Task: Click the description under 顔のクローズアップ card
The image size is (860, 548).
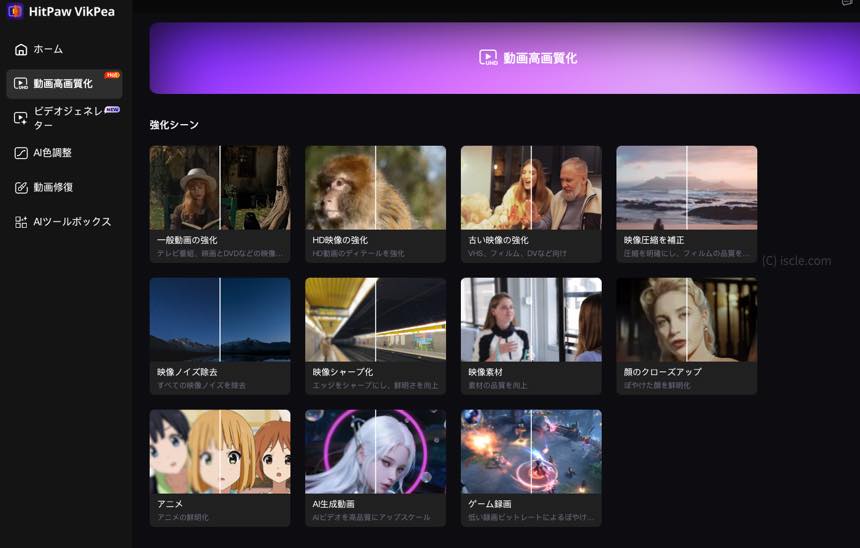Action: (657, 386)
